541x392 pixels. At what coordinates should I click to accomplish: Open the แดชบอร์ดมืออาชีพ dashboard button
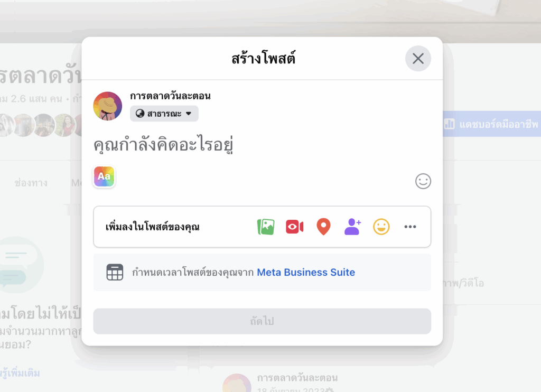click(x=492, y=124)
